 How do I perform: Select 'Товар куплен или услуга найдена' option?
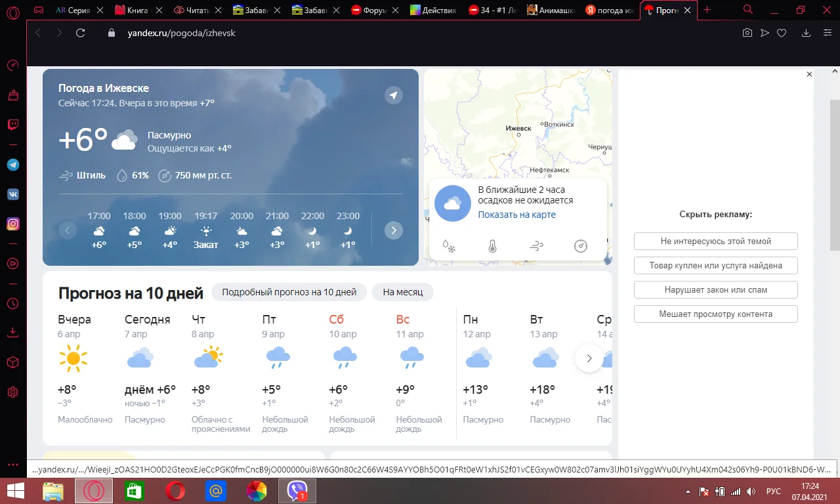coord(715,265)
